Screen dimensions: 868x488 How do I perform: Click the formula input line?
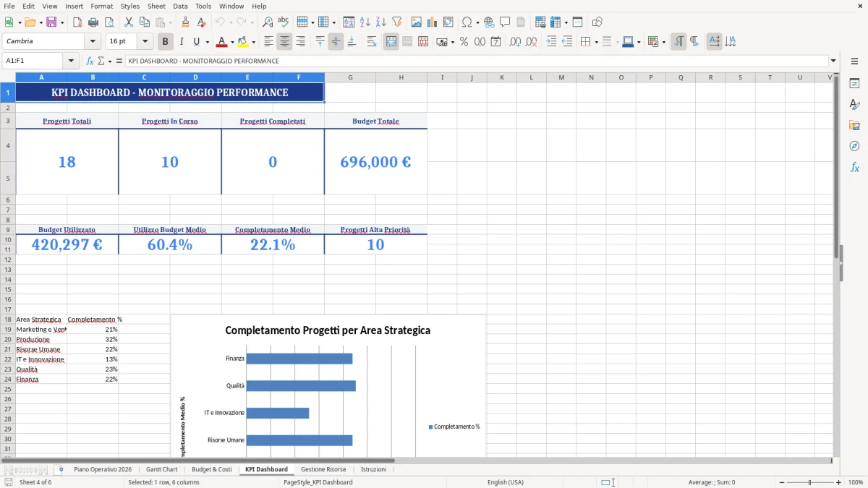point(476,61)
